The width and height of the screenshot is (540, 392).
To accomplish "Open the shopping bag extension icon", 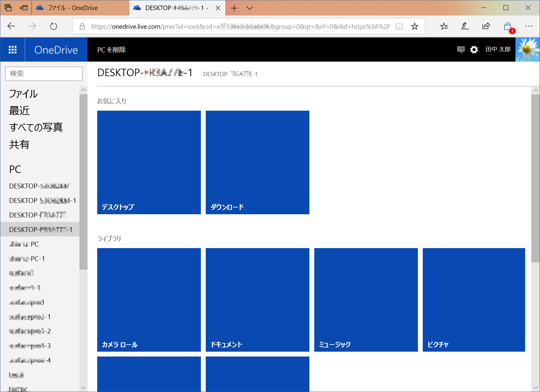I will pos(508,26).
